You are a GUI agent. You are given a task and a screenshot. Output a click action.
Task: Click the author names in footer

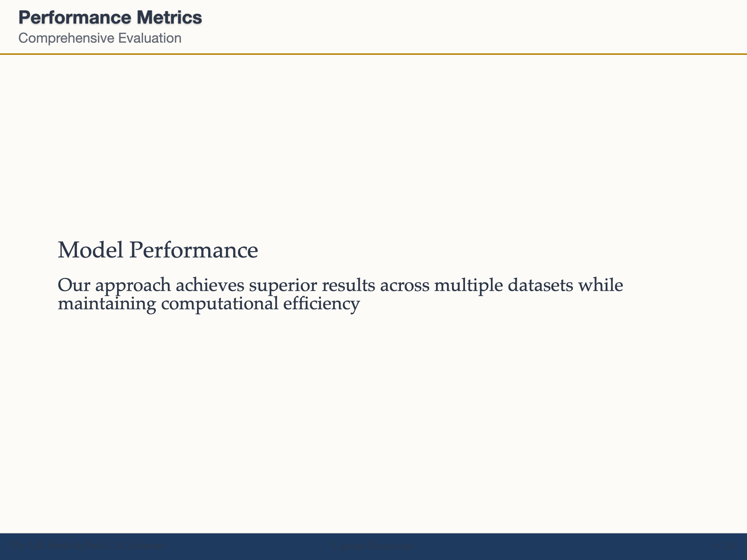click(88, 546)
